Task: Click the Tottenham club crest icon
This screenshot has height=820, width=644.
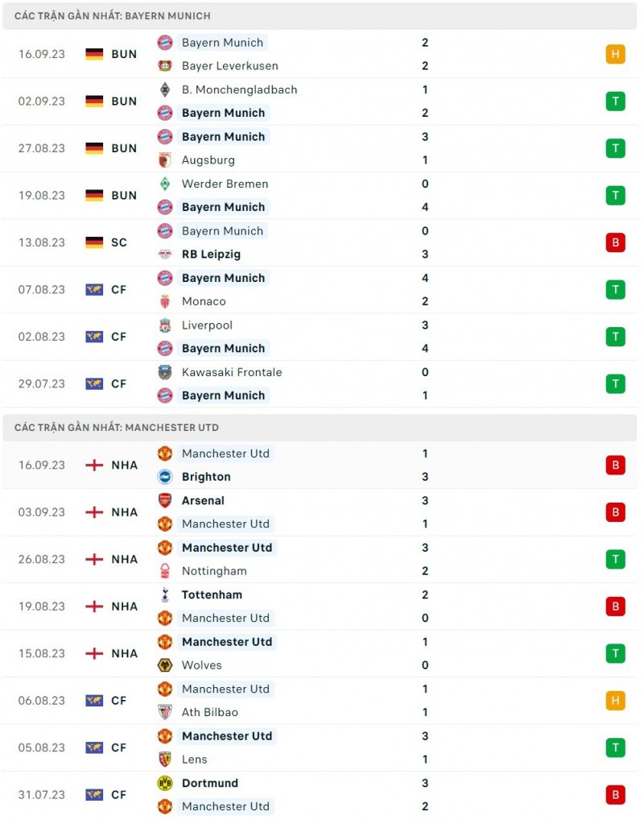Action: tap(165, 594)
